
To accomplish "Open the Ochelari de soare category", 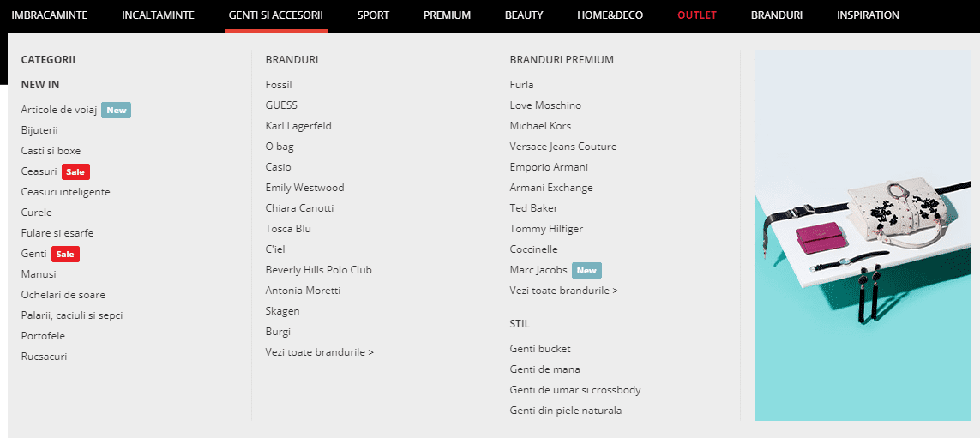I will [63, 295].
